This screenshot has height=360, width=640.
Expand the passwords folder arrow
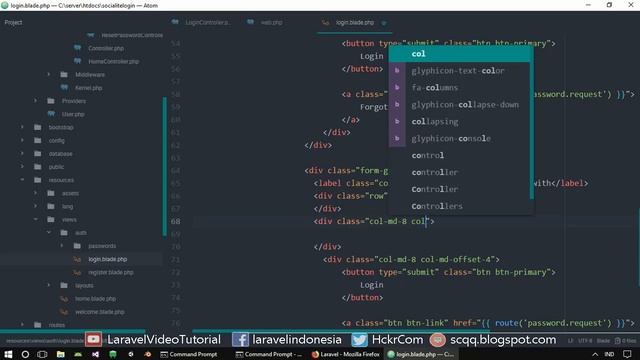[x=62, y=246]
